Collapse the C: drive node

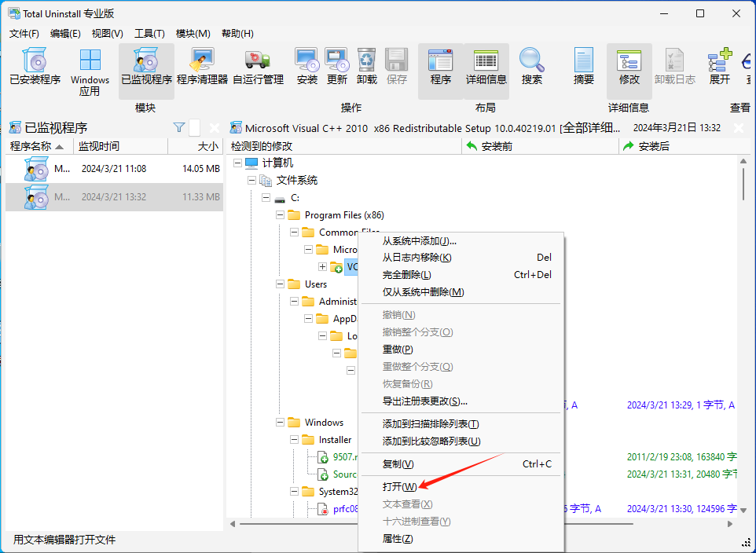(266, 198)
